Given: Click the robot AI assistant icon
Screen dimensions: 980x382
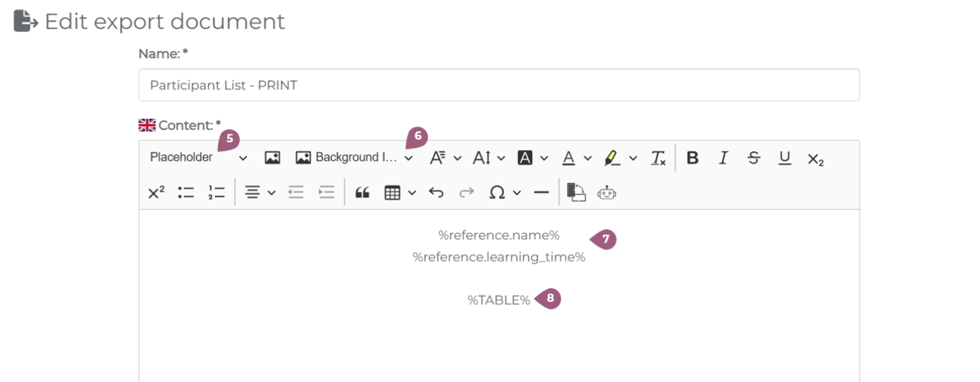Looking at the screenshot, I should coord(606,192).
